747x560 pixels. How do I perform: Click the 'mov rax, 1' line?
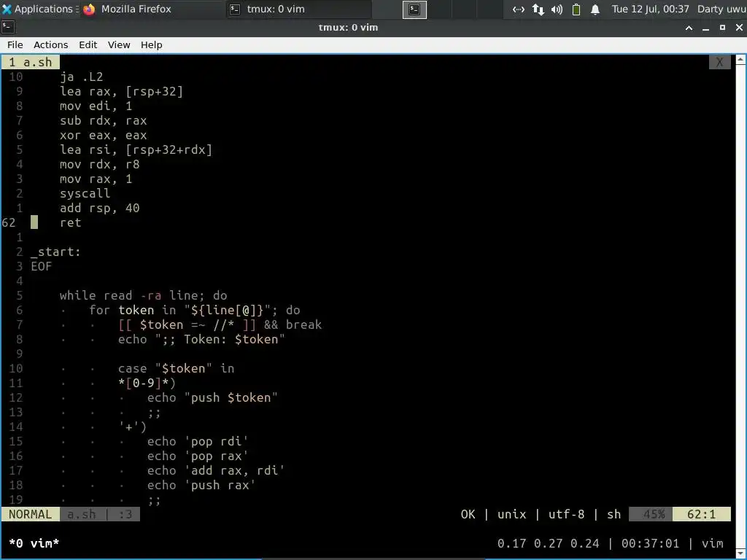click(96, 179)
